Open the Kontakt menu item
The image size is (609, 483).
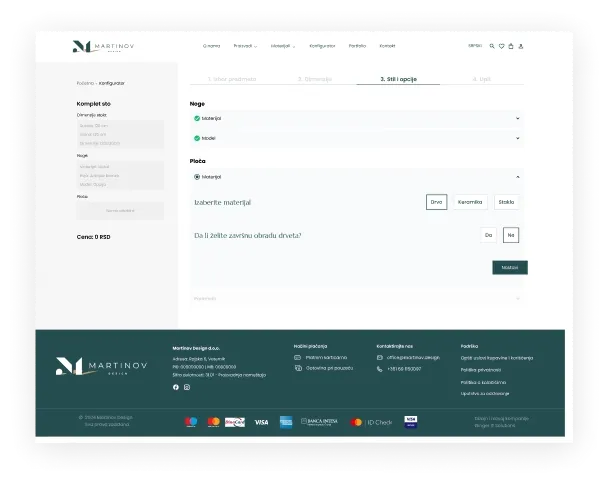pos(387,46)
